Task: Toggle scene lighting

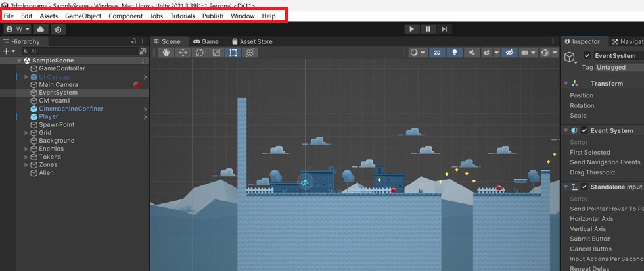Action: click(455, 53)
